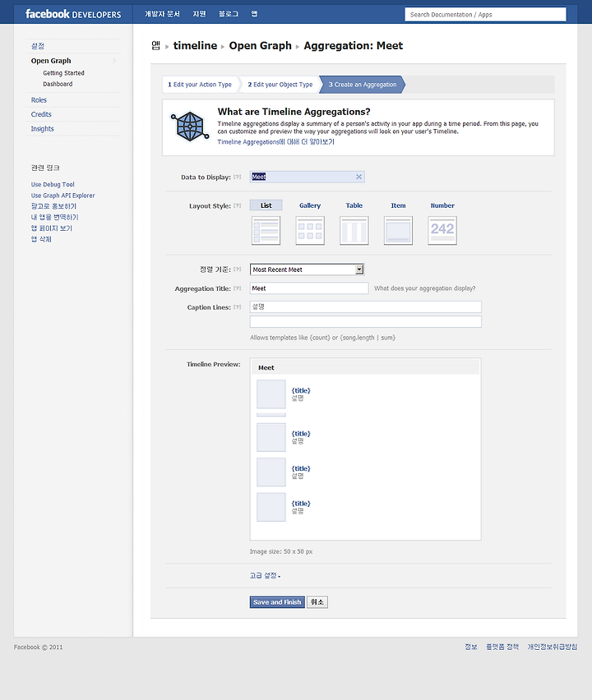Choose the List layout label
This screenshot has width=592, height=700.
(266, 205)
